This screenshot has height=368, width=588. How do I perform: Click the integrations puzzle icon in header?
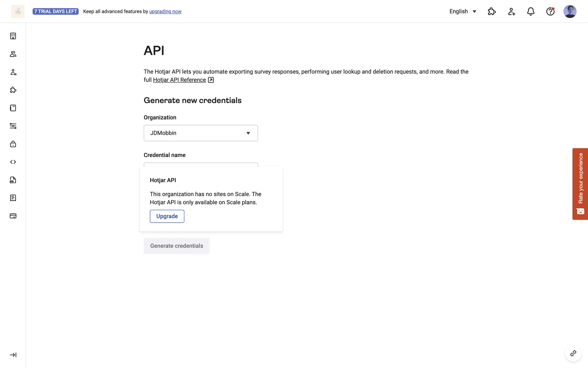coord(492,11)
